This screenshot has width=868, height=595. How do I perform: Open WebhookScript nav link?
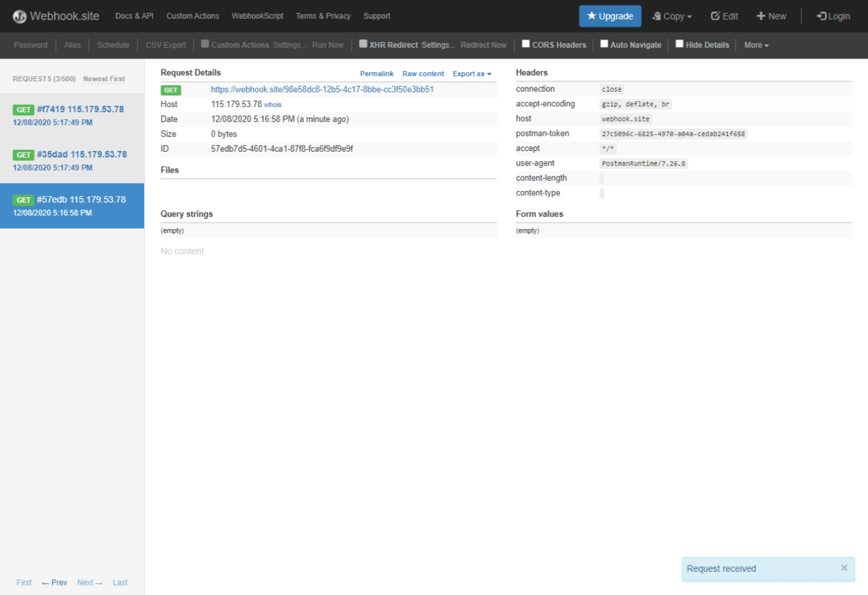(x=258, y=16)
